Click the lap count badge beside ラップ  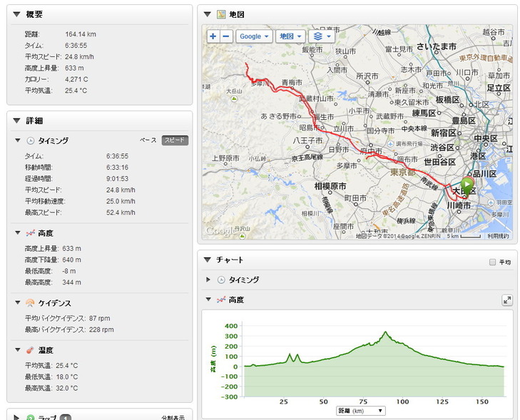(66, 418)
